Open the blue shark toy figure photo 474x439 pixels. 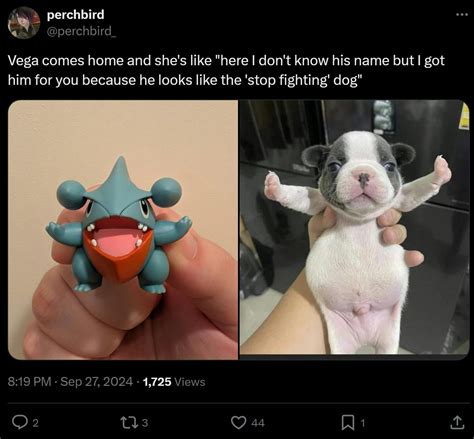pos(123,230)
